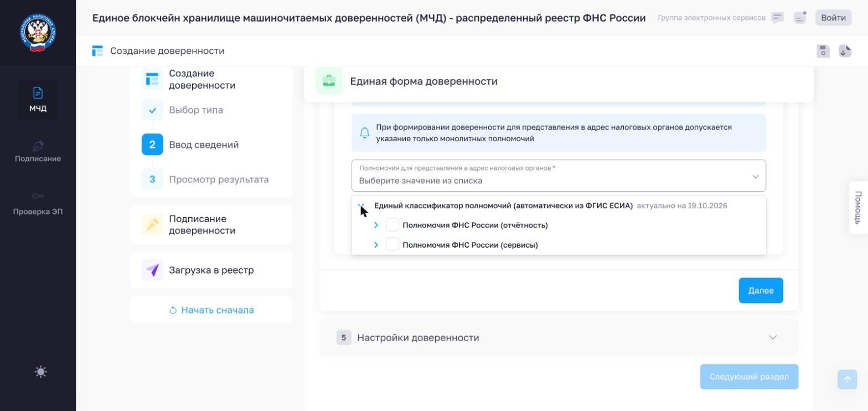This screenshot has width=868, height=411.
Task: Click the paper plane Загрузка в реестр icon
Action: pos(152,270)
